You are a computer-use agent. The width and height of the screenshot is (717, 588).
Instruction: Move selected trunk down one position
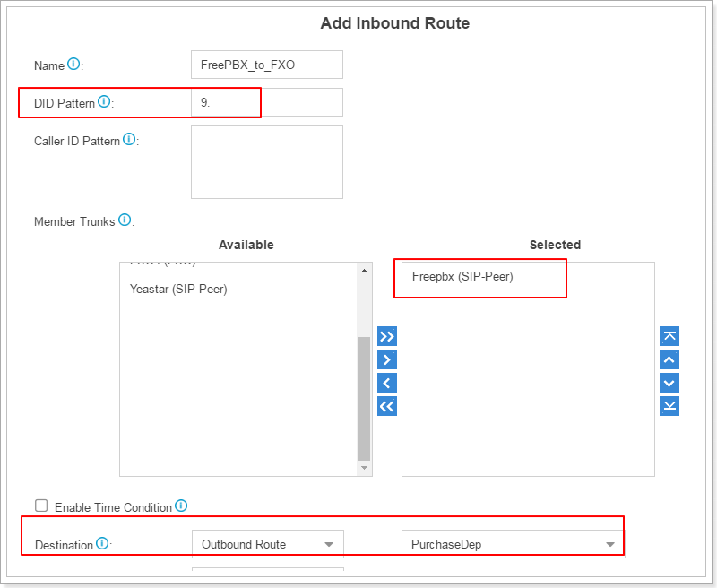pyautogui.click(x=669, y=384)
